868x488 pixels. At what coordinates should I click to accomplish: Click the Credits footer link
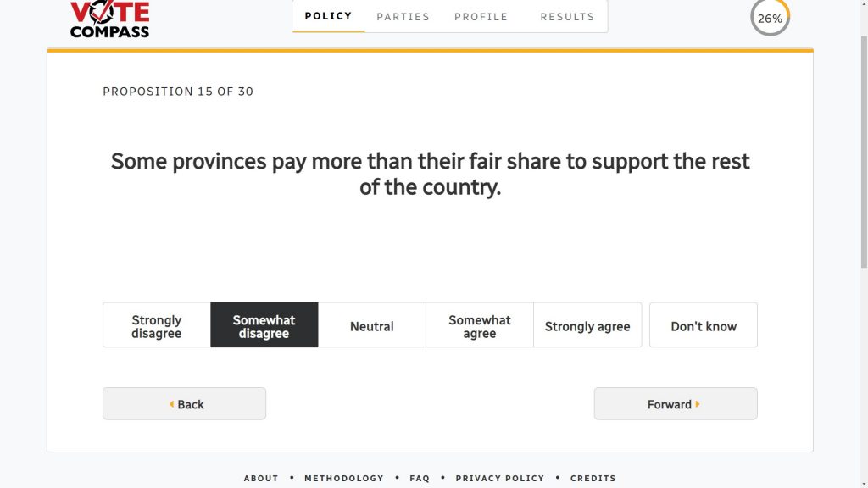(x=593, y=478)
